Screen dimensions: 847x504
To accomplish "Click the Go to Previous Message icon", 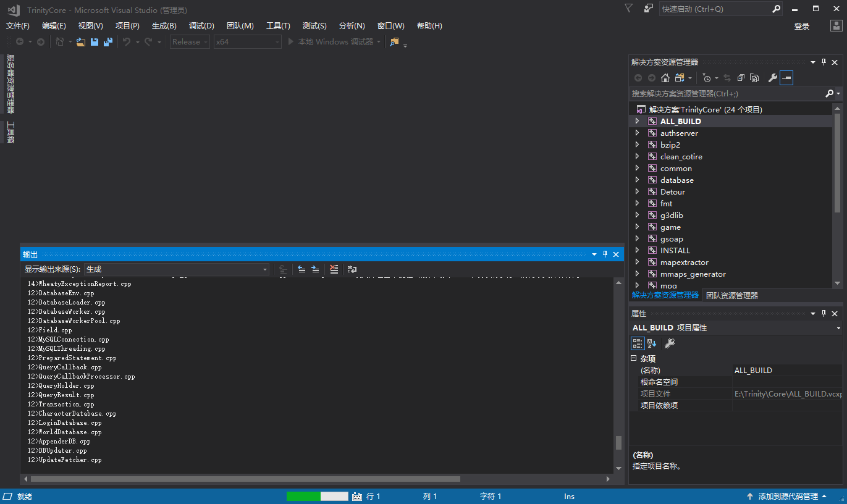I will coord(301,269).
